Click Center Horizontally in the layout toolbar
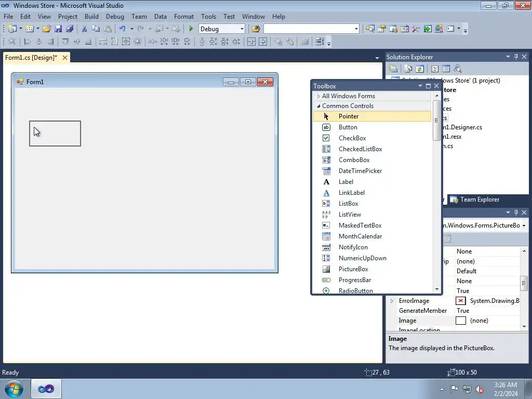The image size is (532, 399). click(x=251, y=42)
